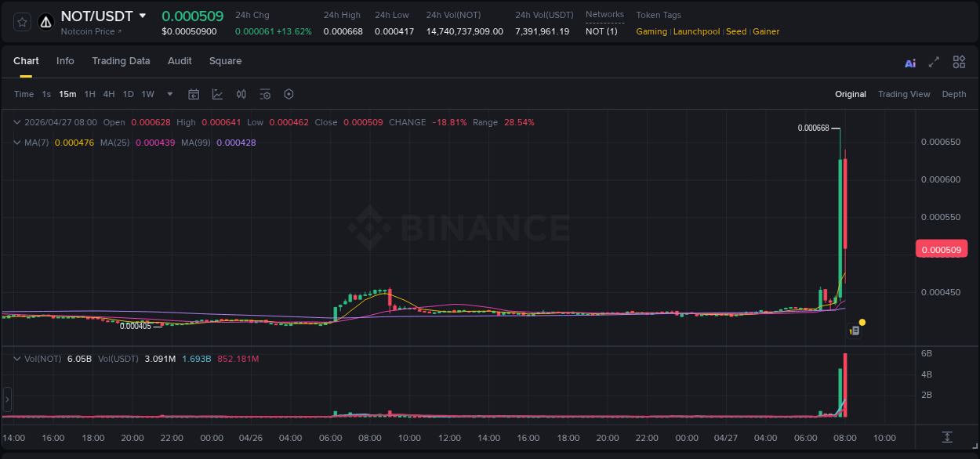This screenshot has height=459, width=980.
Task: Collapse the MA indicator row chevron
Action: coord(17,143)
